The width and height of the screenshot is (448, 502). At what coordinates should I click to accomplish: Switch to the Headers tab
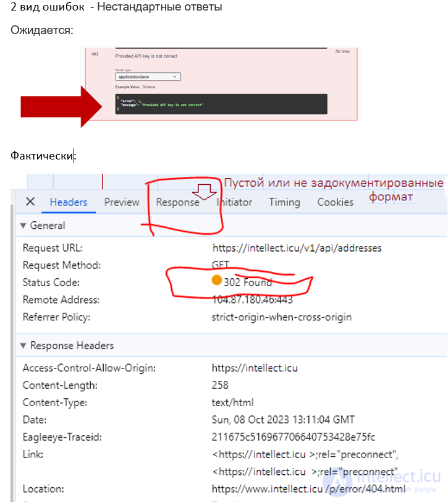pyautogui.click(x=69, y=202)
